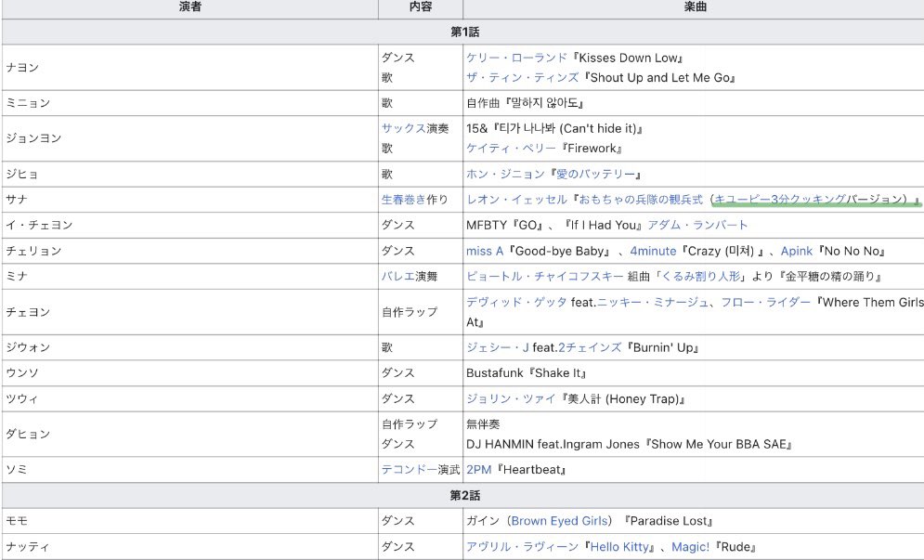Follow the 生春巻き link in サナ row
Screen dimensions: 924x560
[403, 200]
